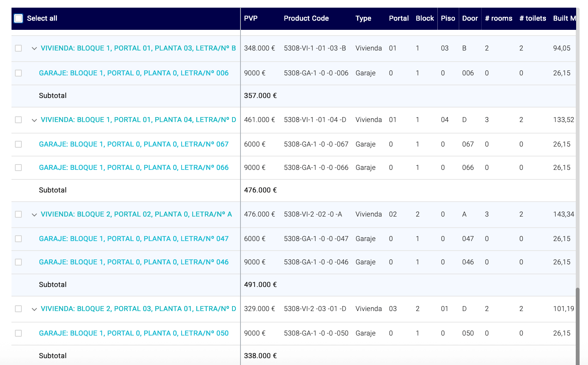Open Vivienda Bloque 1 Planta 04 Letra D link

coord(138,120)
